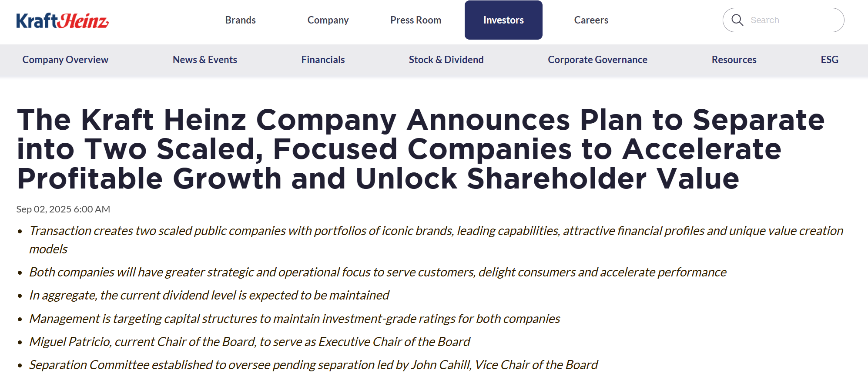
Task: Select Stock & Dividend in the subnavigation
Action: (446, 60)
